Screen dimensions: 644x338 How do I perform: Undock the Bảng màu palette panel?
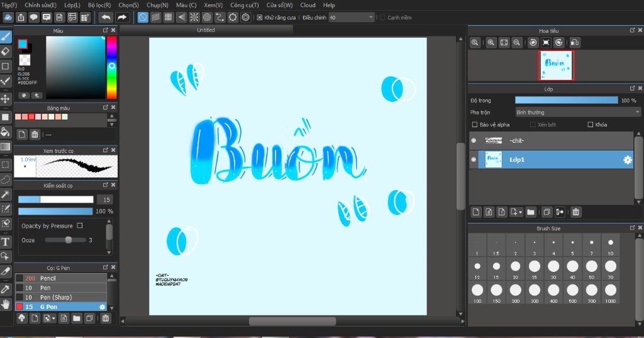(106, 108)
